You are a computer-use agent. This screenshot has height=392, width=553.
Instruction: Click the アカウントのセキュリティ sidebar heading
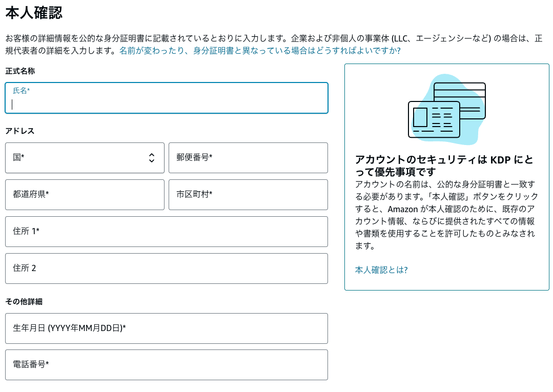click(x=444, y=166)
